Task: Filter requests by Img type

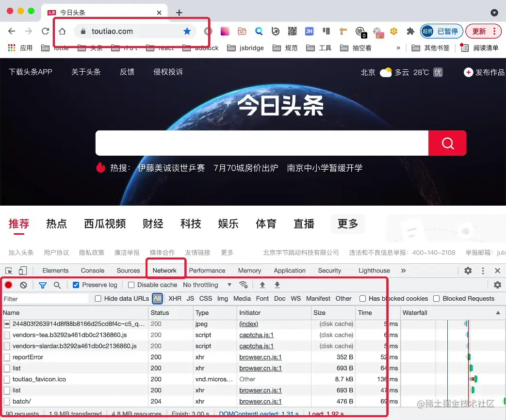Action: 223,299
